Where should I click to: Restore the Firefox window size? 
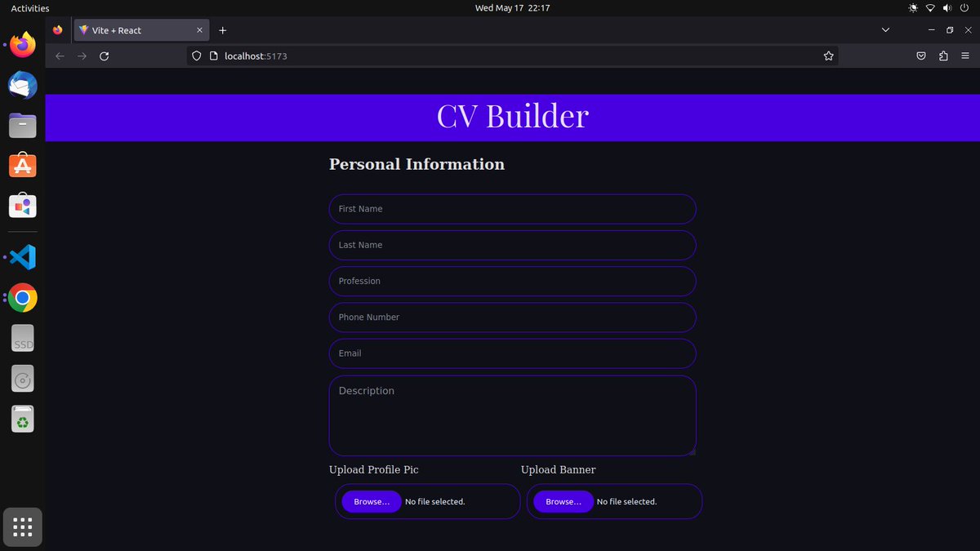pos(950,30)
